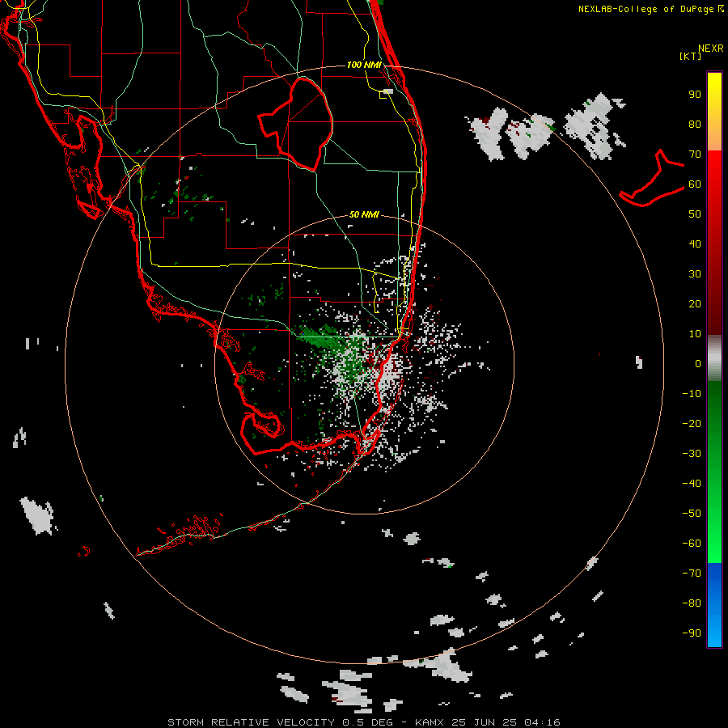
Task: Click the 80 knot scale label
Action: [x=695, y=124]
